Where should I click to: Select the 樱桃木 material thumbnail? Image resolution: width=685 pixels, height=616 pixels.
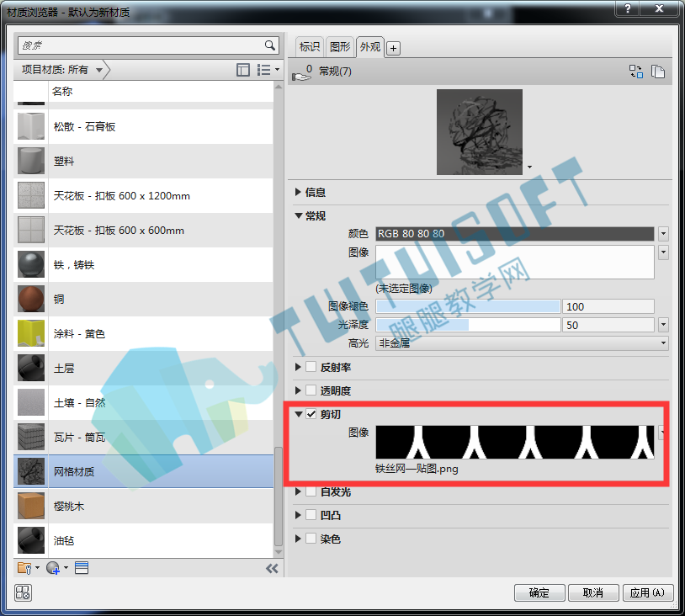[x=31, y=506]
